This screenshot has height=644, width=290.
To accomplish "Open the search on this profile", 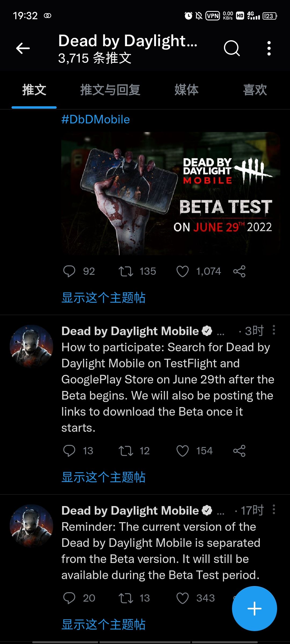I will [231, 48].
